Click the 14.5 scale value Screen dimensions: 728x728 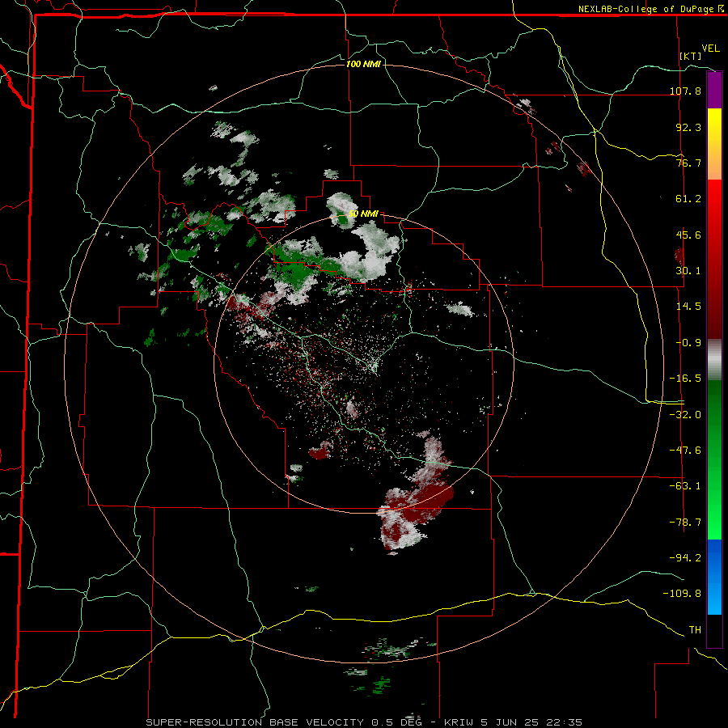pos(688,307)
